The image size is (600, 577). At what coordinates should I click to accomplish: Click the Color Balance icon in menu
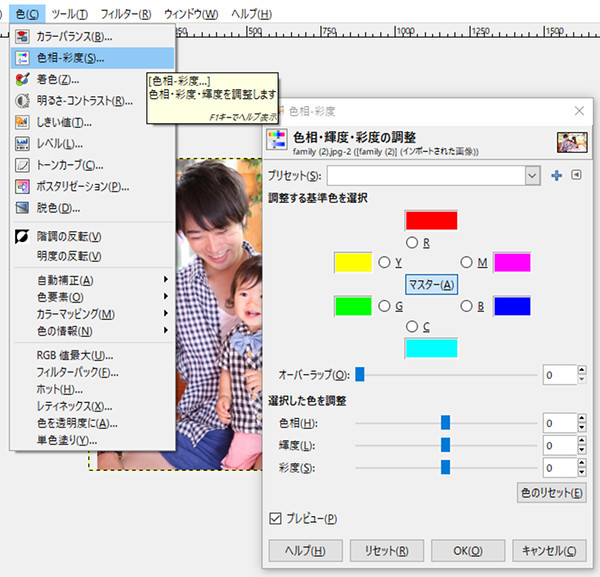(x=21, y=37)
